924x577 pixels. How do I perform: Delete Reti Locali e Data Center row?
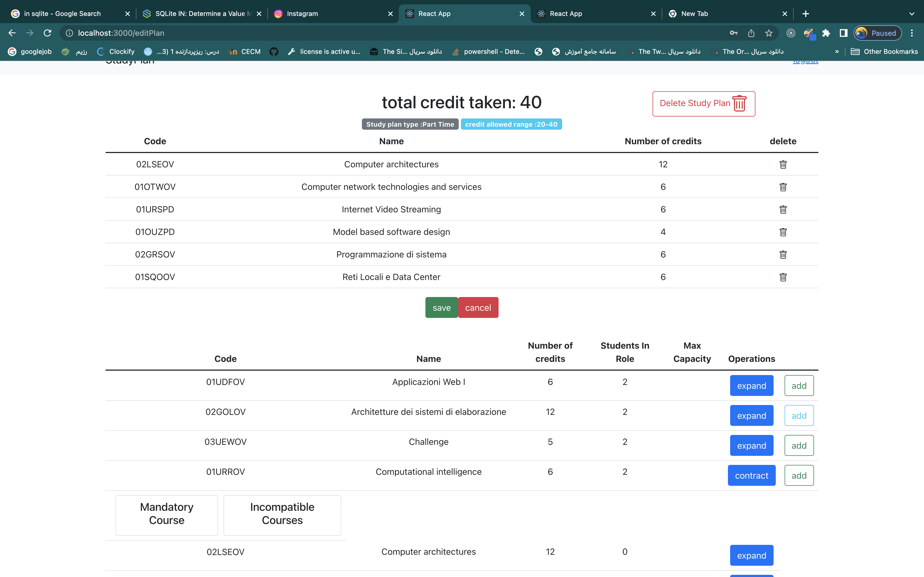[783, 277]
